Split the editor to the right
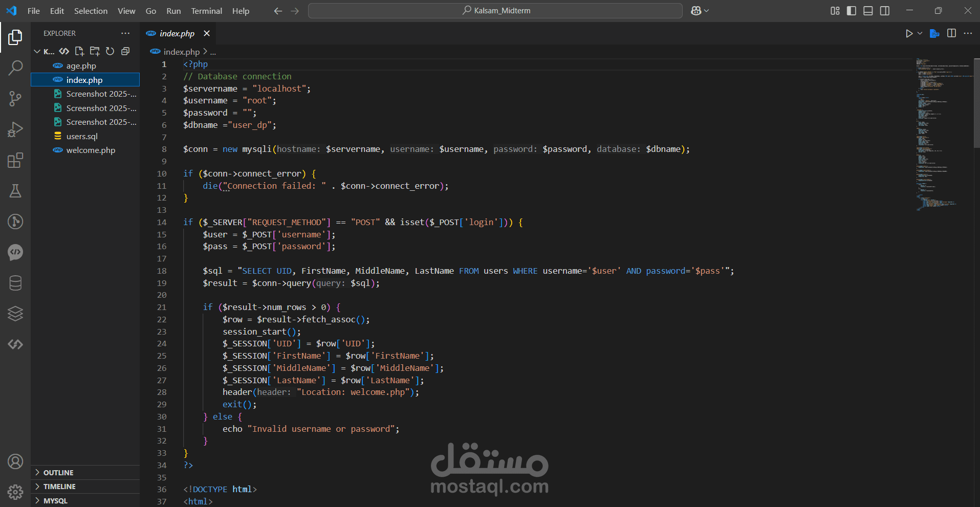 pos(951,33)
